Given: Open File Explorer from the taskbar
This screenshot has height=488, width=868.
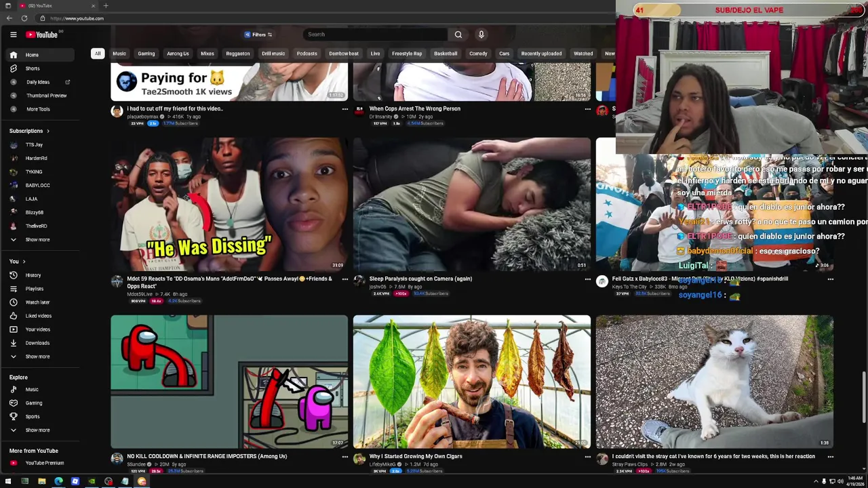Looking at the screenshot, I should pos(41,482).
